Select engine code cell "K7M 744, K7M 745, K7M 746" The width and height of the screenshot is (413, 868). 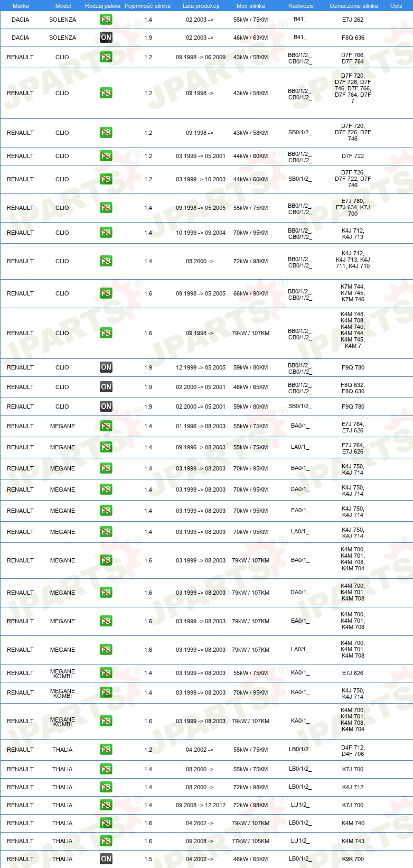tap(353, 293)
